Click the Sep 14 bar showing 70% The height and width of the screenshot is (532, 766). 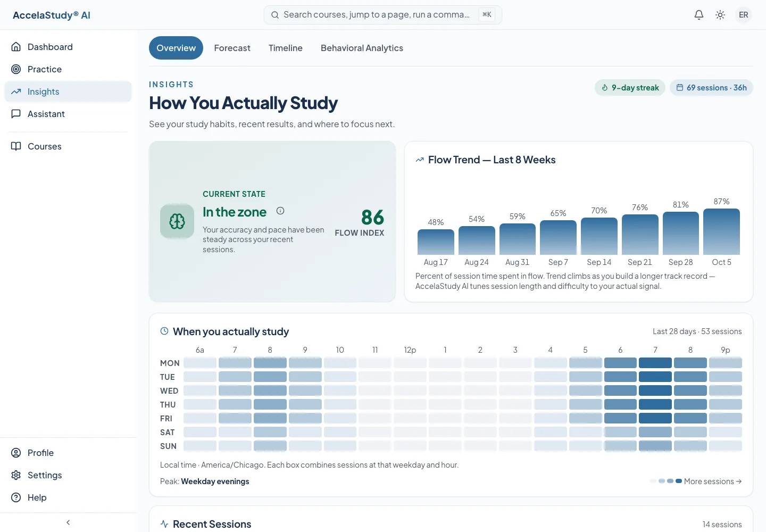tap(599, 236)
